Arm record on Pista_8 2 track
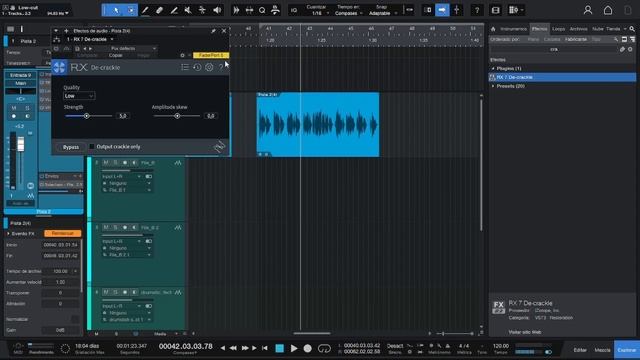The image size is (640, 360). [125, 227]
